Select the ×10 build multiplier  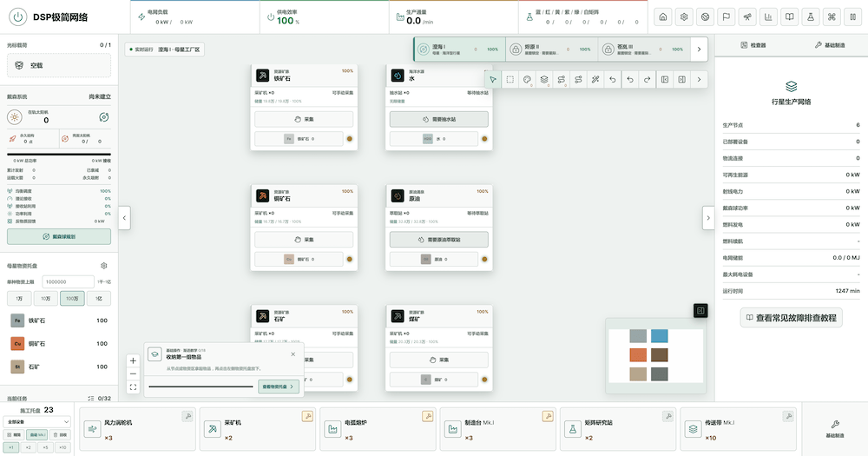click(x=62, y=447)
